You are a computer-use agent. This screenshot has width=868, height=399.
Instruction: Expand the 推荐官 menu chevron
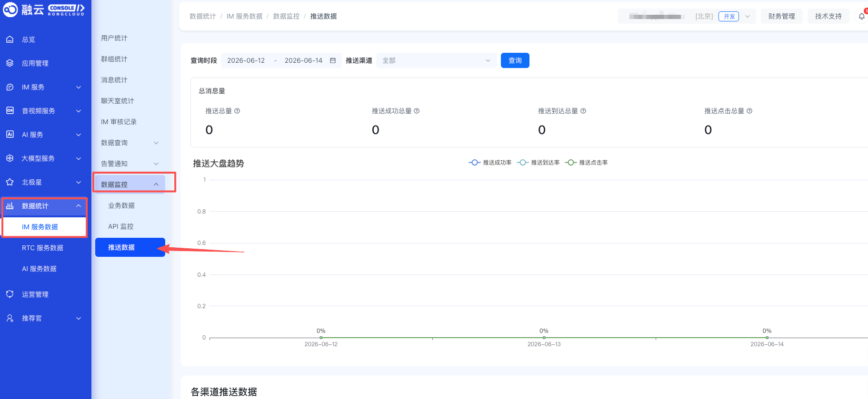tap(79, 318)
